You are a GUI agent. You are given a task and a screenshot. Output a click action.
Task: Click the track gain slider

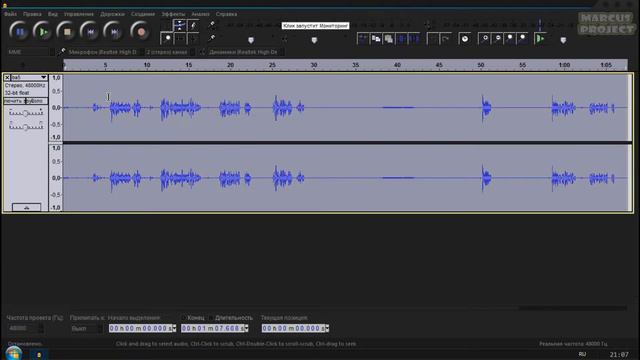(26, 113)
